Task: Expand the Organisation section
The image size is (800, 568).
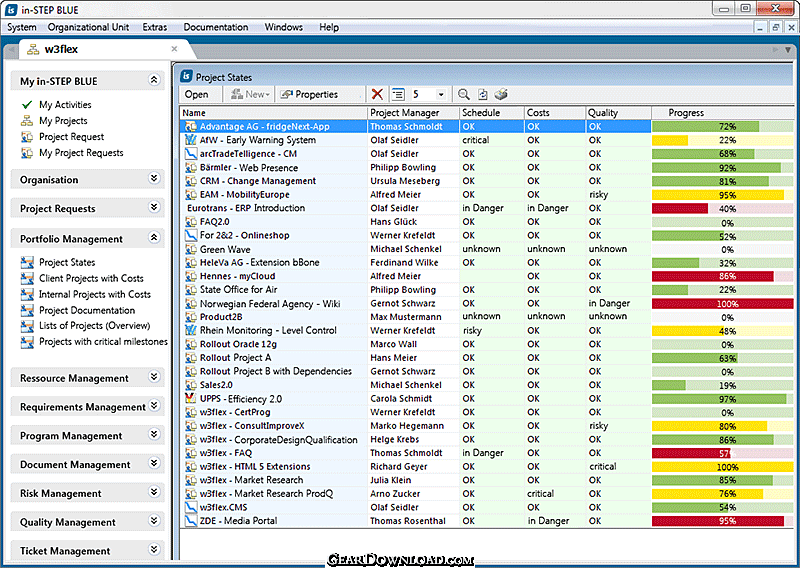Action: coord(154,178)
